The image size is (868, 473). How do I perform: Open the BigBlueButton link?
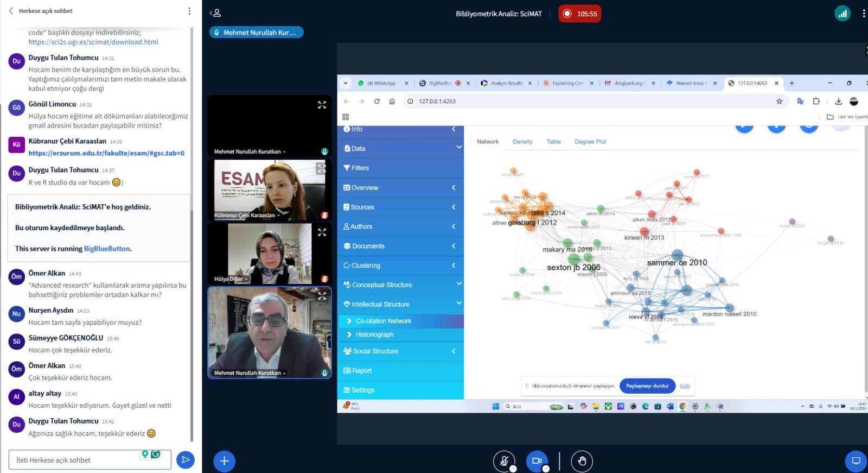107,249
